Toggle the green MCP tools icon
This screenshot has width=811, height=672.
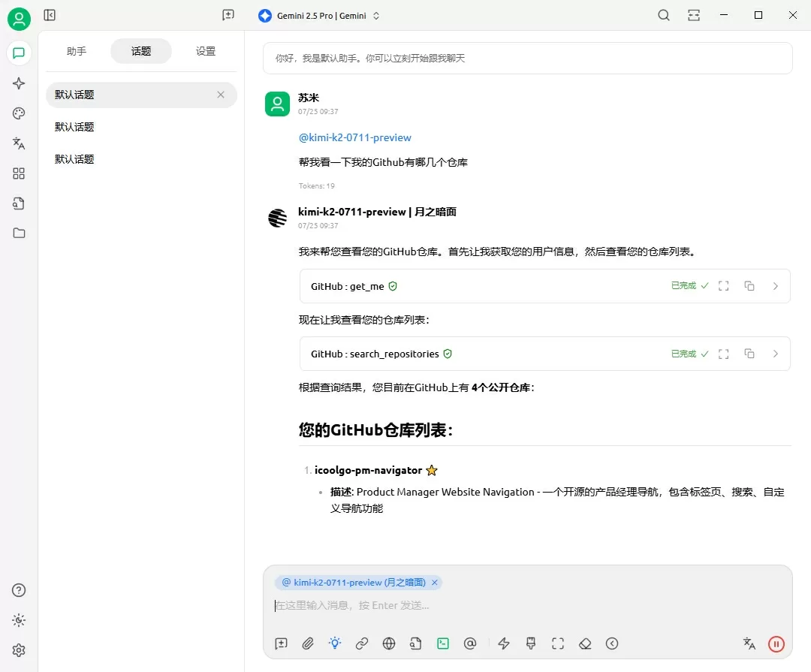[443, 643]
